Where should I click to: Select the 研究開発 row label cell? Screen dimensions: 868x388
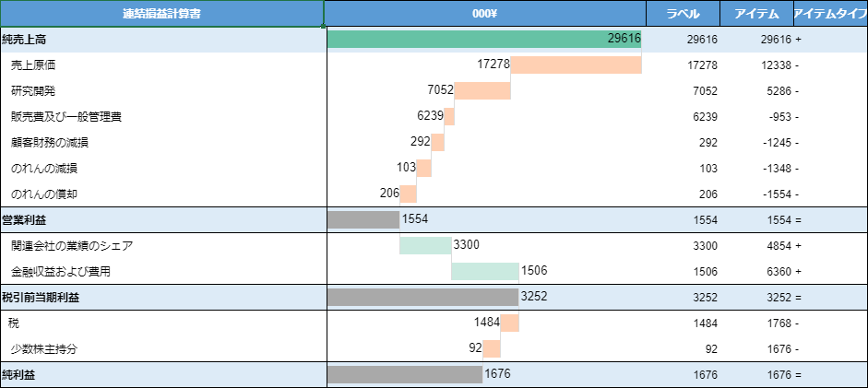tap(33, 90)
